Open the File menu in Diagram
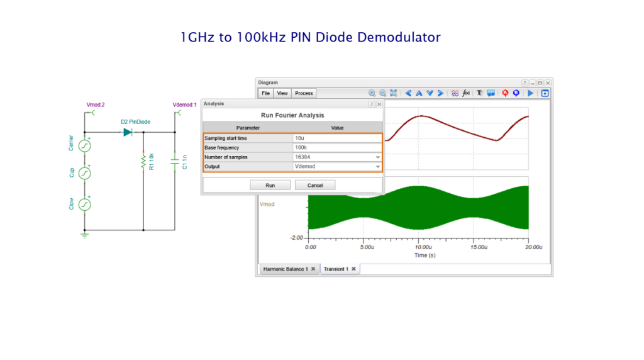Viewport: 644px width, 360px height. click(x=265, y=93)
